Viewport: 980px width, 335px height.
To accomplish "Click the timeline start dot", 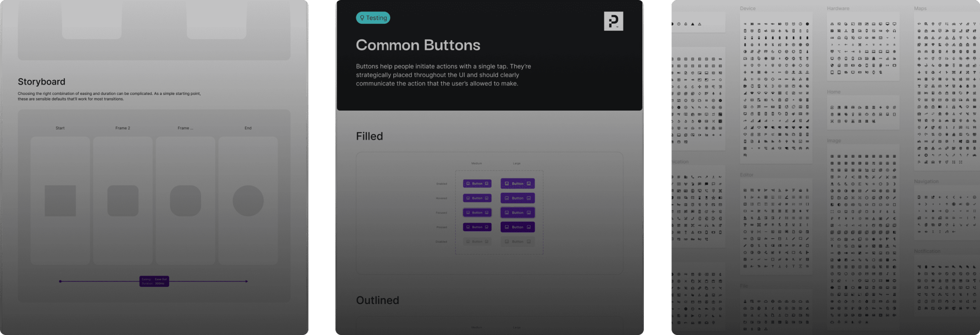I will tap(60, 281).
